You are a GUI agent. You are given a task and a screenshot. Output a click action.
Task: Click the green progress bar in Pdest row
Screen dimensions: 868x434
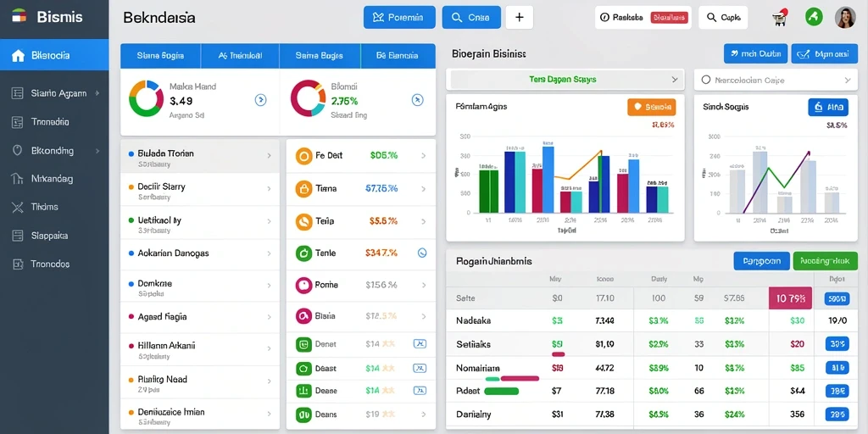[x=502, y=392]
